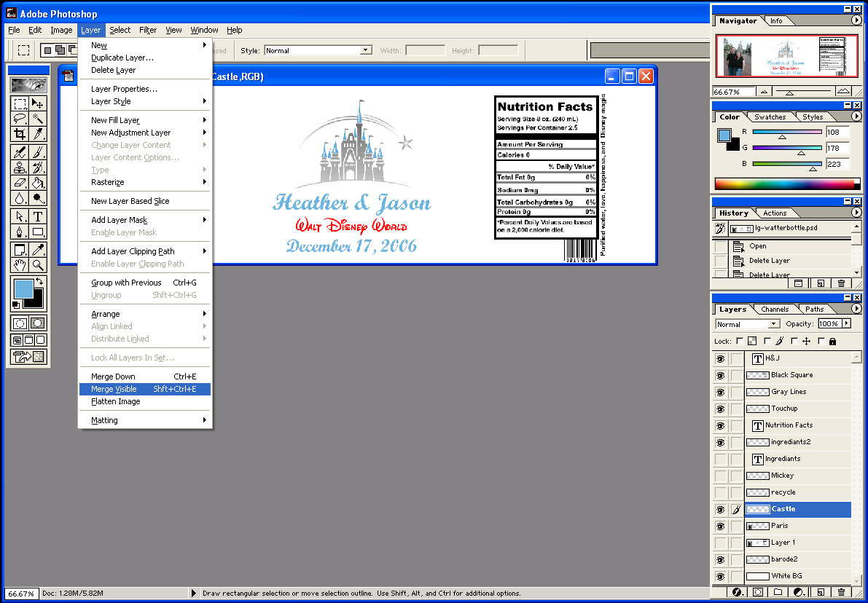Activate the Zoom magnifier tool
Screen dimensions: 868x603
38,265
